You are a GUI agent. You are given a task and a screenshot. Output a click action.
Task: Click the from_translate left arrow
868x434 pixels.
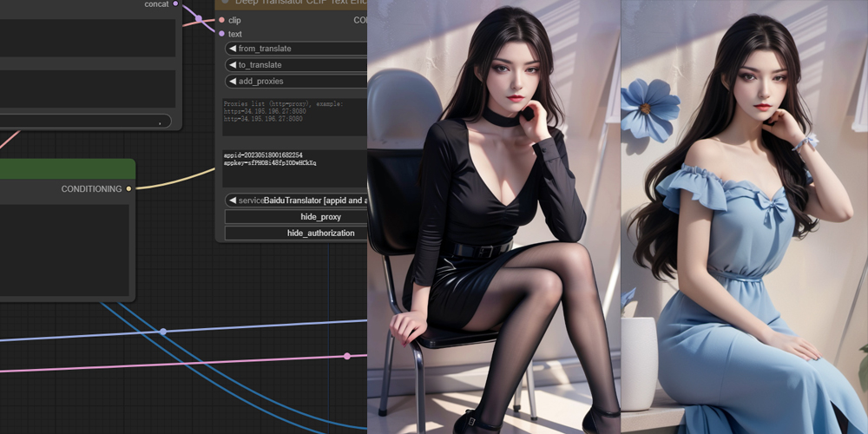233,49
